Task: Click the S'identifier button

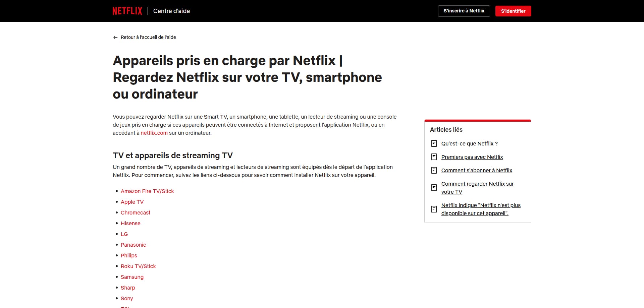Action: click(x=513, y=11)
